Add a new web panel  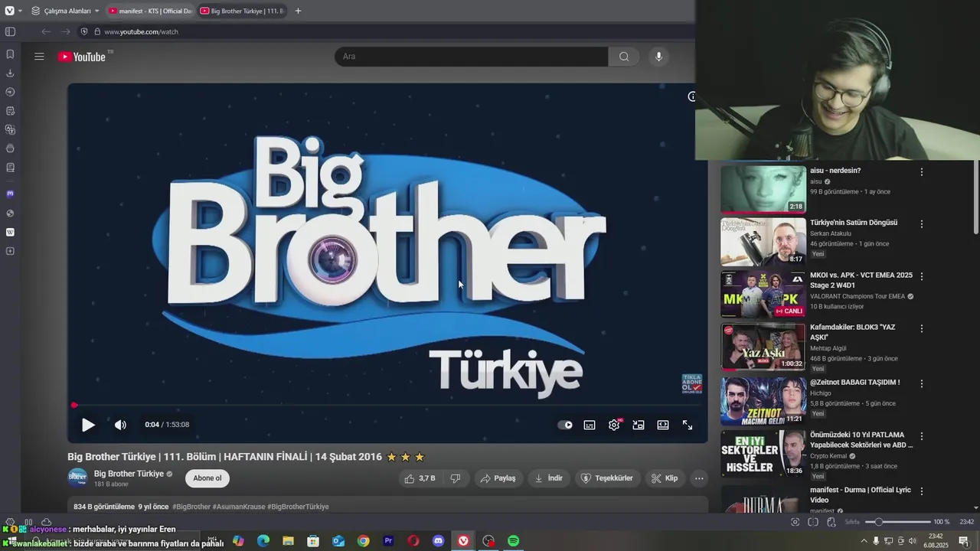(10, 251)
